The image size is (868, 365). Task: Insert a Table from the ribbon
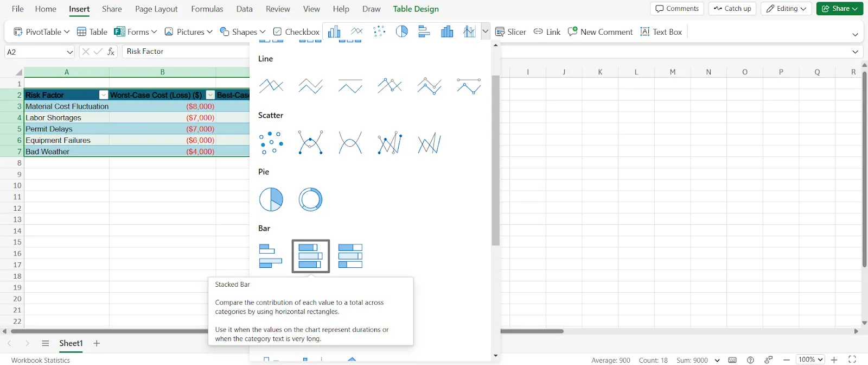pos(92,32)
